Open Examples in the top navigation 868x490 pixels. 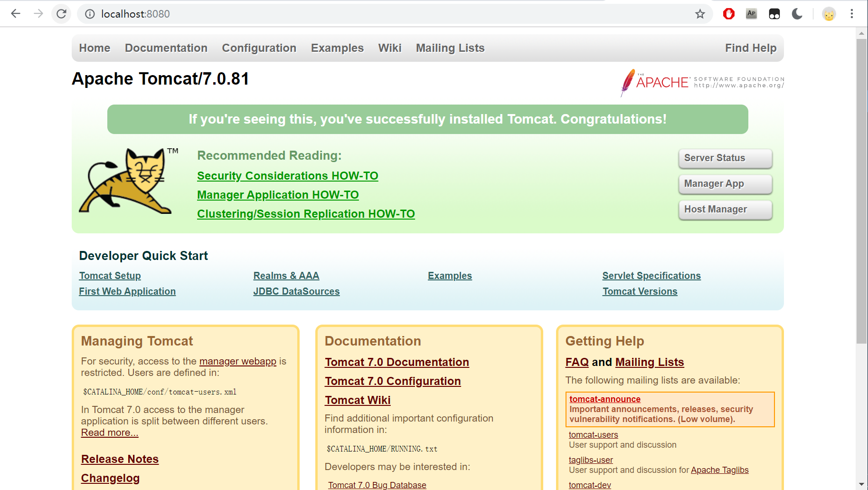(337, 48)
